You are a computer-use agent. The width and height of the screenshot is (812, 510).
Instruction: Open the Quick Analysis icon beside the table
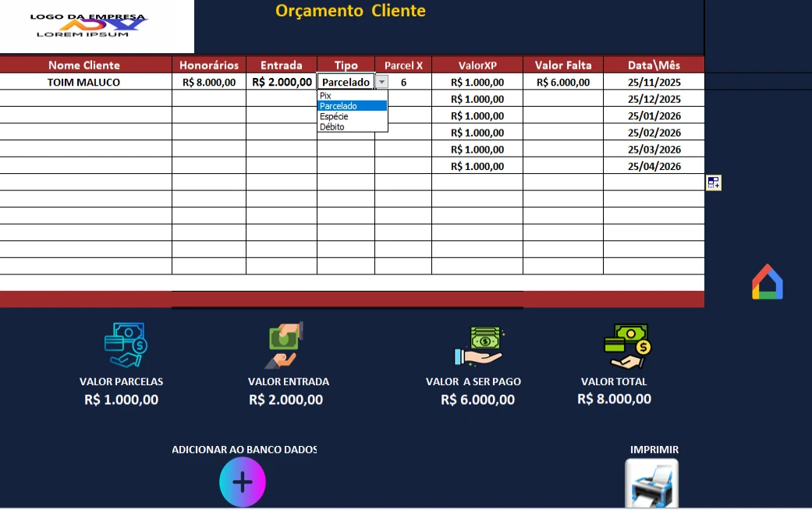click(713, 183)
